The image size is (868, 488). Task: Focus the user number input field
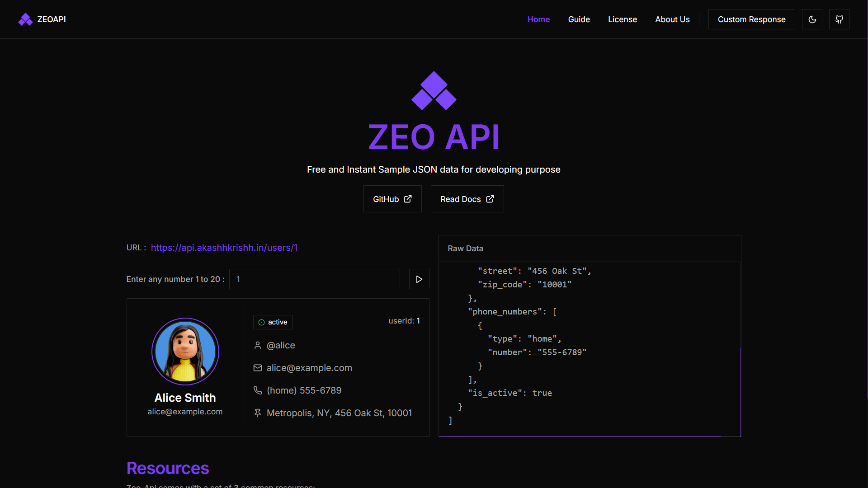point(314,279)
